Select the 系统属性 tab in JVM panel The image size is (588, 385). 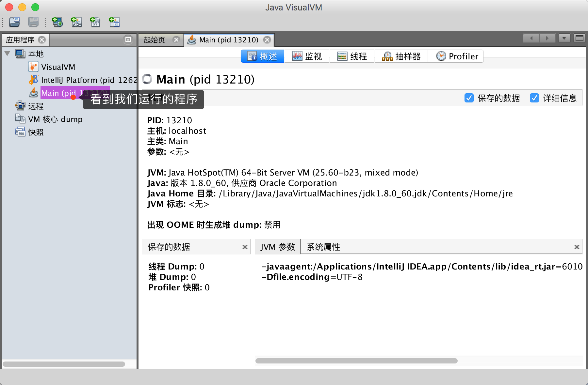(x=323, y=247)
